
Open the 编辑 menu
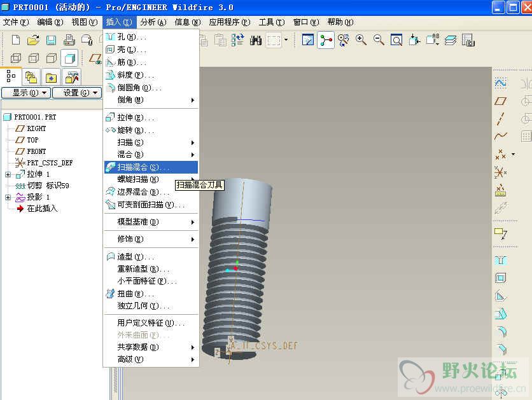(50, 22)
